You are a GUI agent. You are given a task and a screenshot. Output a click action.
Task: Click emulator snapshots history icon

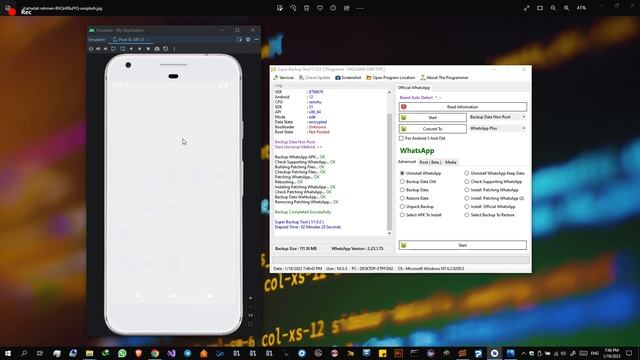[165, 49]
